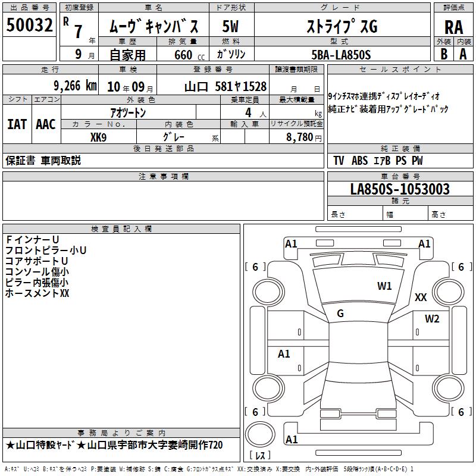
Task: Click the inspector note FインナーU
Action: pos(32,240)
